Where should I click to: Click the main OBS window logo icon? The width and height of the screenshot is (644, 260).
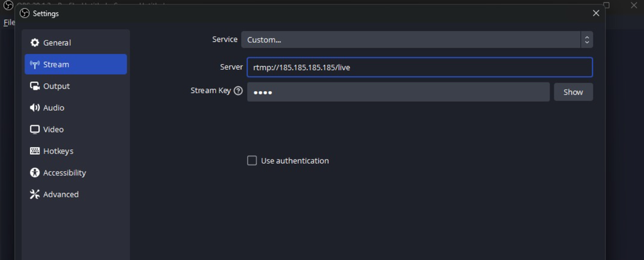point(8,6)
